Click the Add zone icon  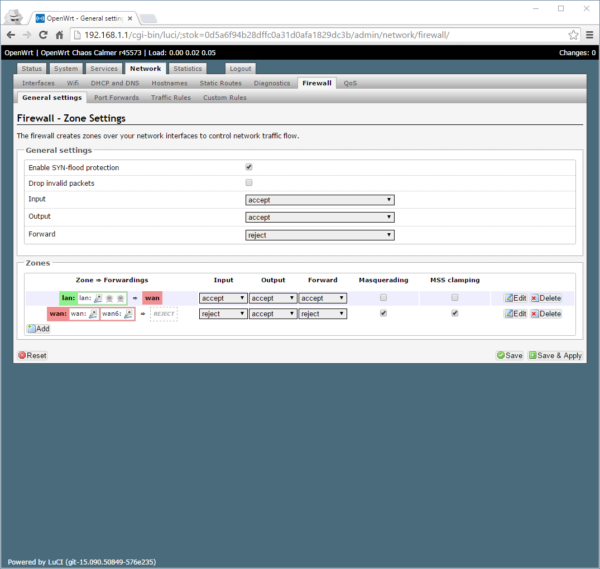31,328
